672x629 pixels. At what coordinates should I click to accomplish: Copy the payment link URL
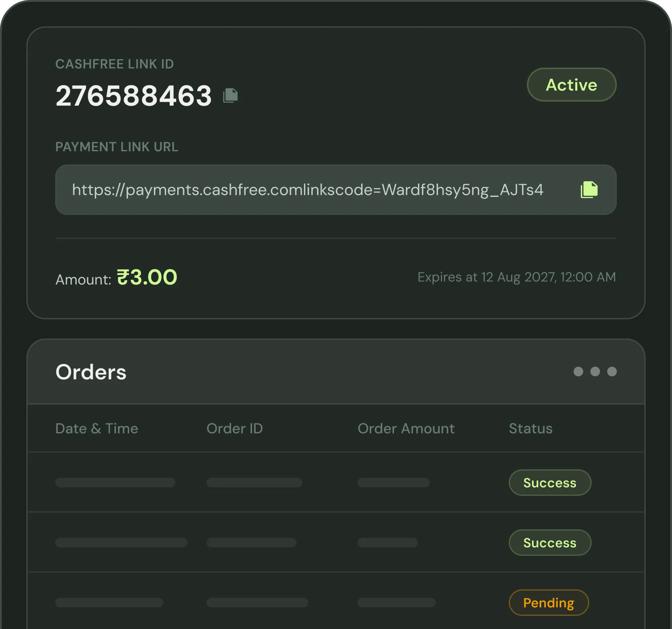pos(589,190)
